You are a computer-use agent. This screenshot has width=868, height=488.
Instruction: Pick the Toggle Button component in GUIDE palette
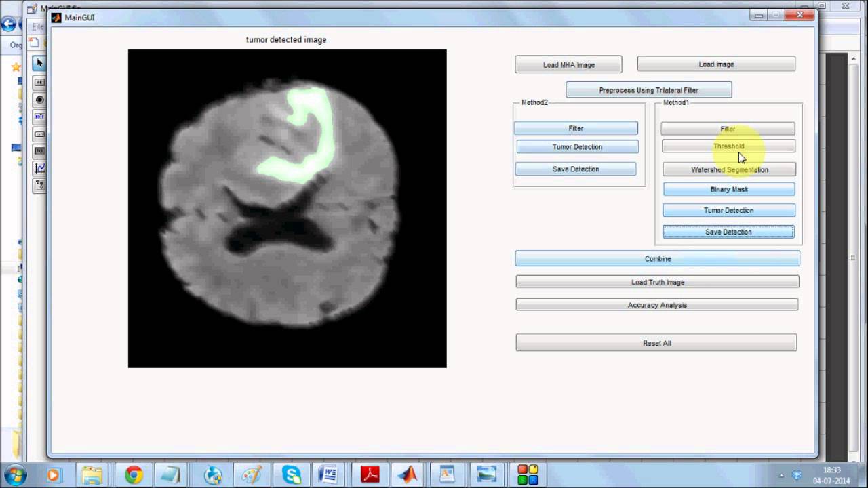pyautogui.click(x=39, y=150)
